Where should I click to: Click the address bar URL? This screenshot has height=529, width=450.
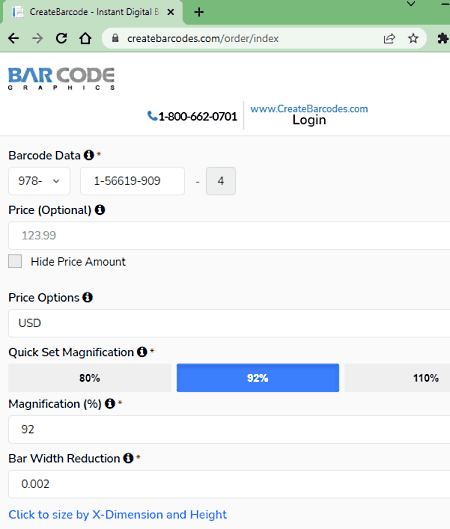point(203,38)
